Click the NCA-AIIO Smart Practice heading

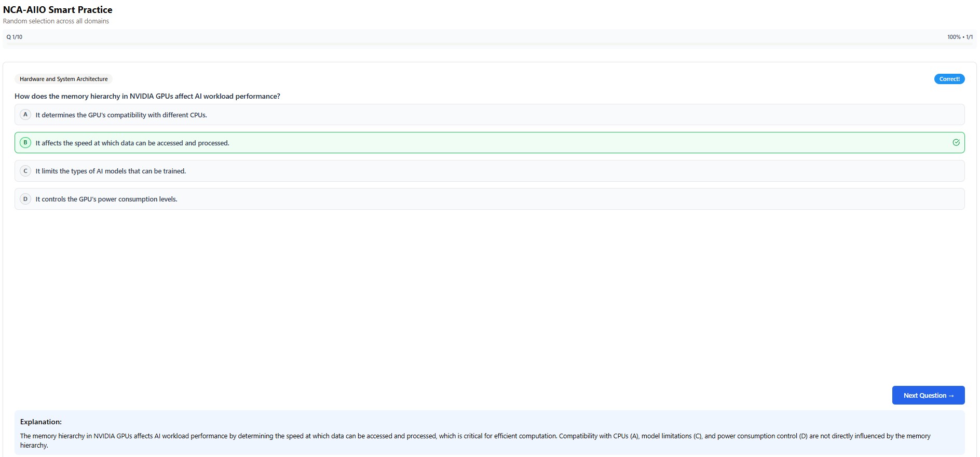pos(58,10)
